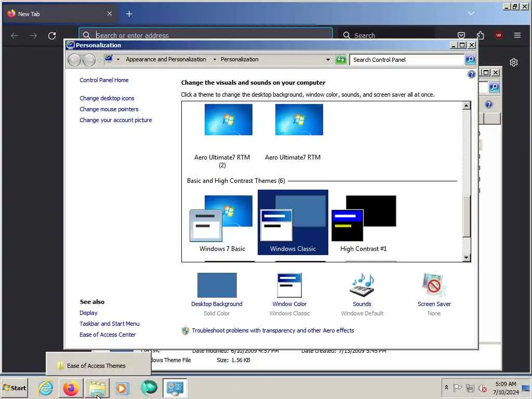The height and width of the screenshot is (399, 532).
Task: Open the Screen Saver icon
Action: click(x=434, y=285)
